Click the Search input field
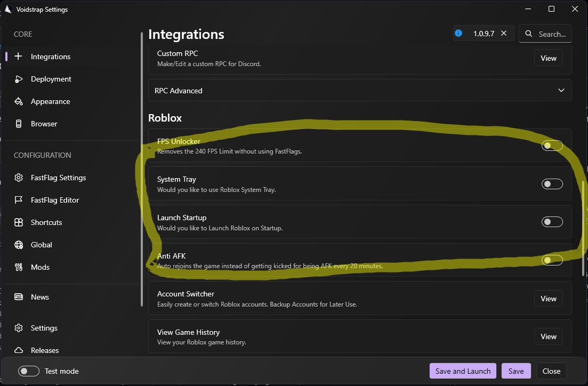The width and height of the screenshot is (588, 386). coord(545,34)
